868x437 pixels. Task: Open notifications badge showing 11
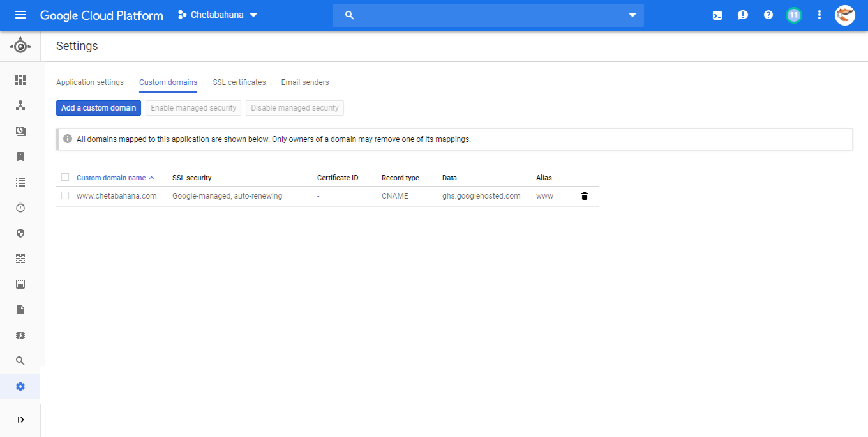pyautogui.click(x=794, y=15)
